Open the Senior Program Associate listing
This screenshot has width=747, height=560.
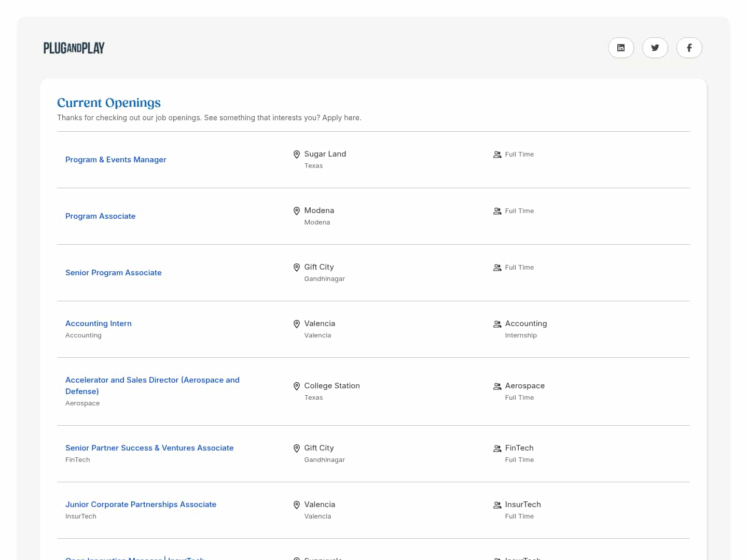coord(113,273)
